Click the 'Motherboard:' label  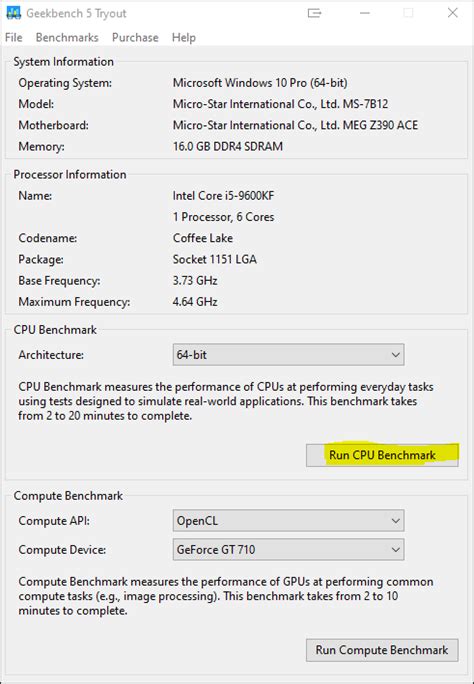point(53,125)
